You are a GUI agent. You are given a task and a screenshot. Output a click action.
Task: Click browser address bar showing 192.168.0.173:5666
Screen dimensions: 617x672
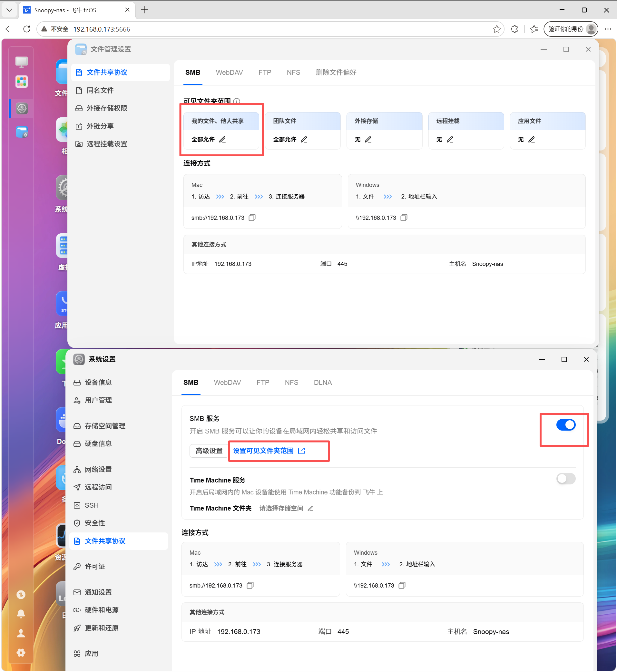270,29
